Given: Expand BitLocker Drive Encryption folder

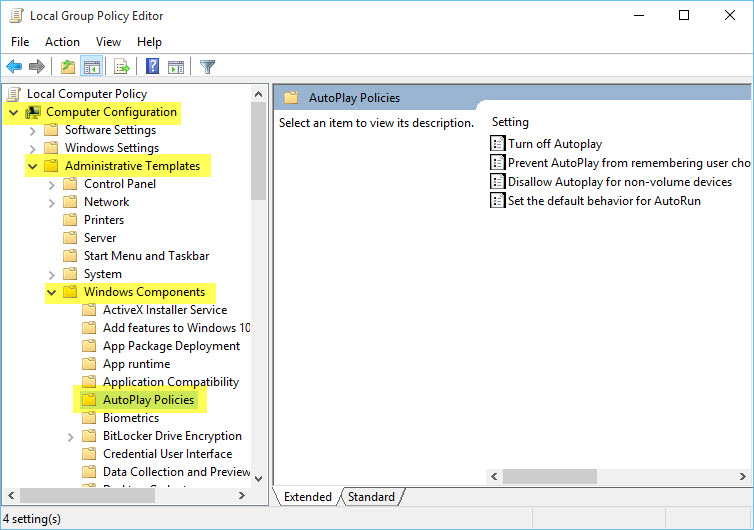Looking at the screenshot, I should [x=70, y=436].
